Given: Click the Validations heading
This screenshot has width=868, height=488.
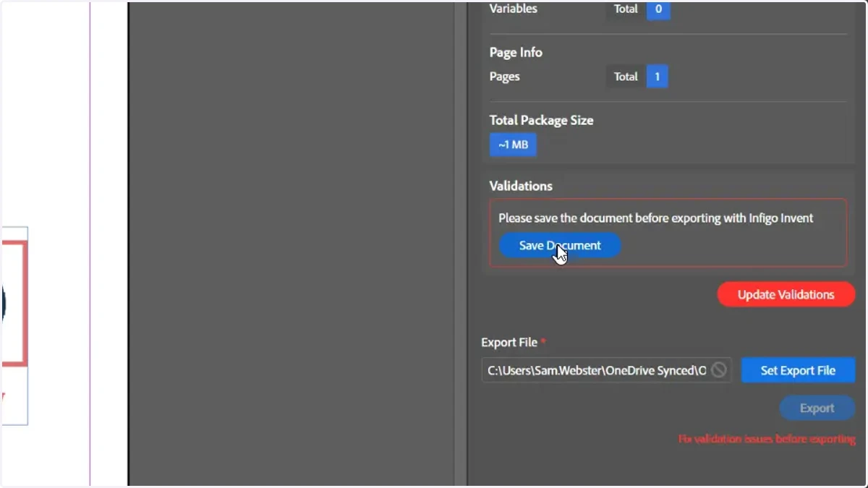Looking at the screenshot, I should [521, 186].
